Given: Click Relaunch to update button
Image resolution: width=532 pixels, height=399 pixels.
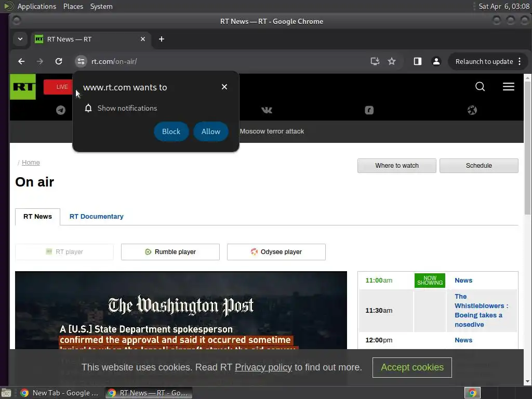Looking at the screenshot, I should 484,61.
